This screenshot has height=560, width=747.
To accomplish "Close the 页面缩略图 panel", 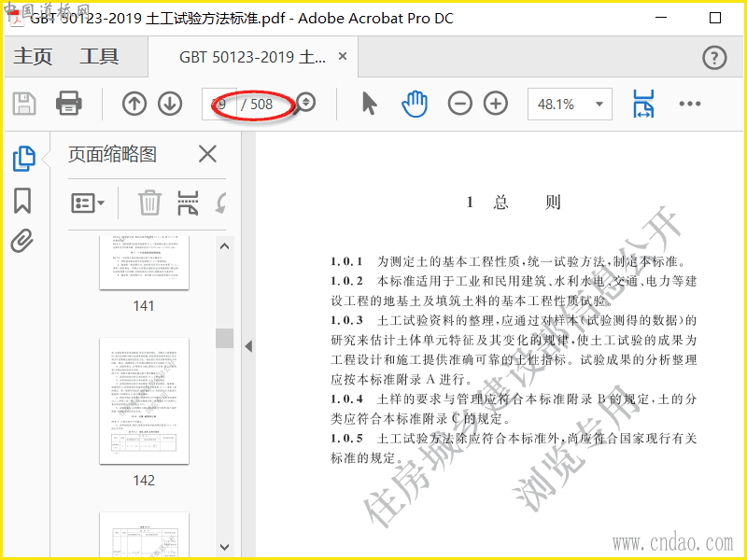I will pos(207,154).
